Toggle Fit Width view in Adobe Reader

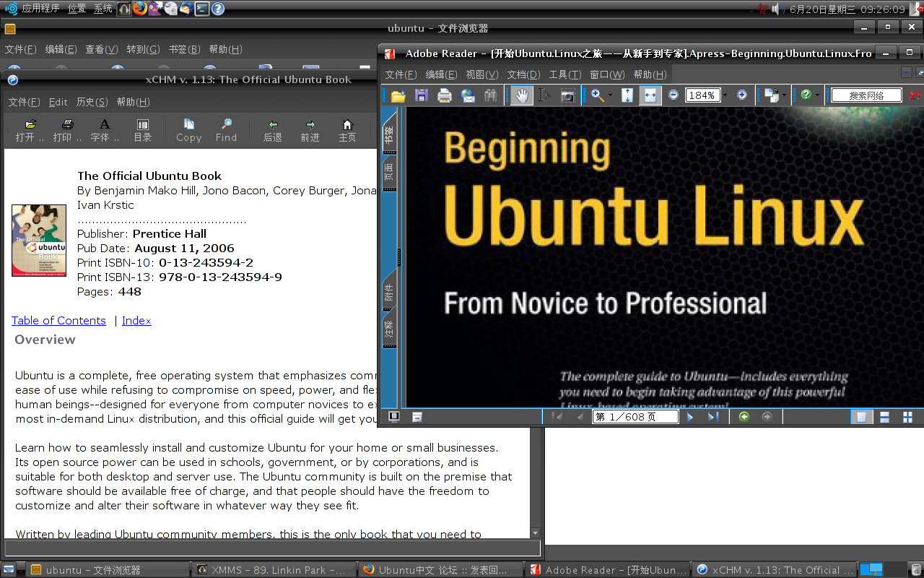(x=650, y=95)
